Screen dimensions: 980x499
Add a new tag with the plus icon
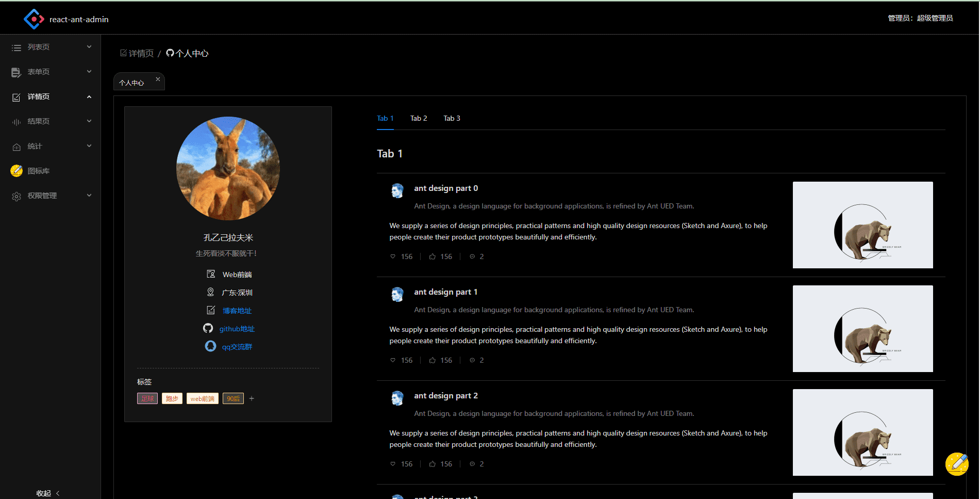tap(252, 398)
